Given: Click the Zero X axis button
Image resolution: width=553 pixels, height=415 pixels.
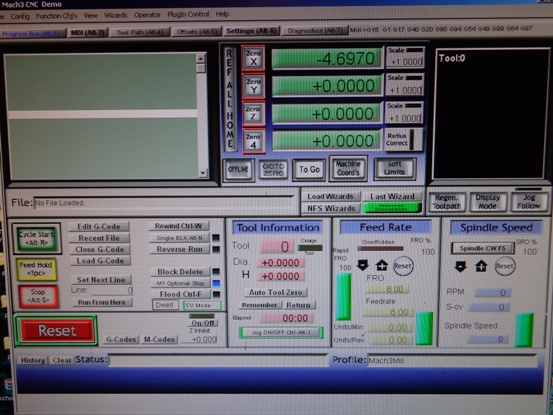Looking at the screenshot, I should [x=253, y=58].
